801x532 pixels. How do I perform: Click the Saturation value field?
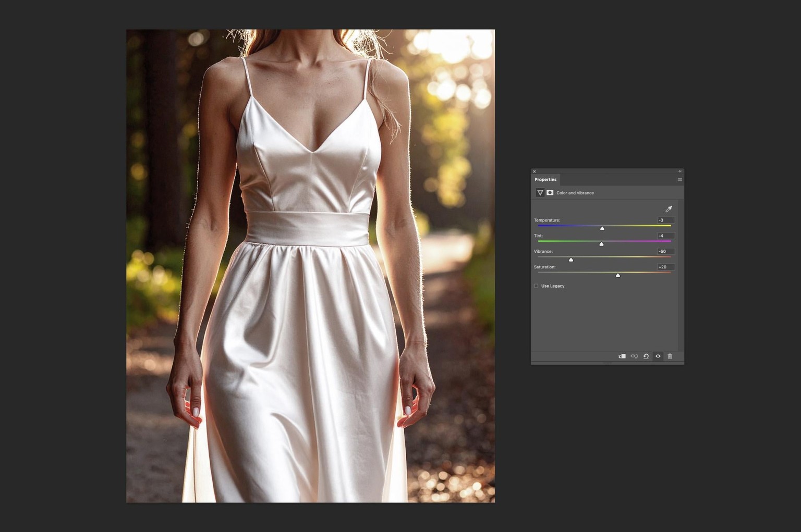click(666, 267)
